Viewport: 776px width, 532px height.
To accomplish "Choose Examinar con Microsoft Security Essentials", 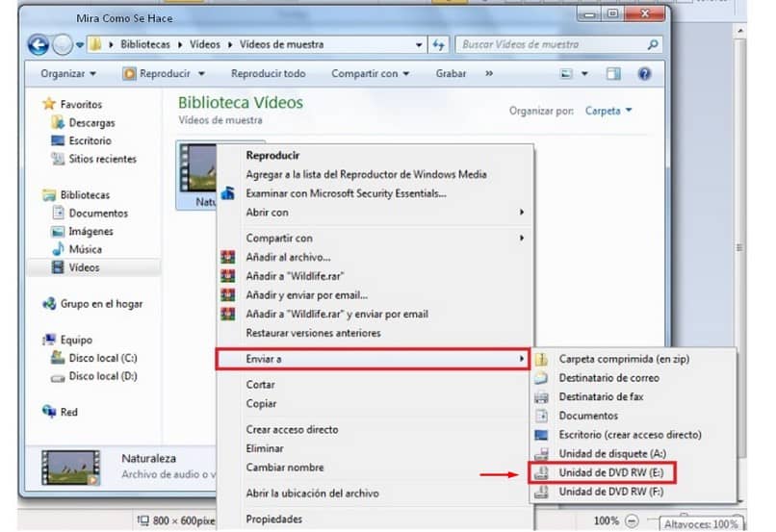I will 375,193.
